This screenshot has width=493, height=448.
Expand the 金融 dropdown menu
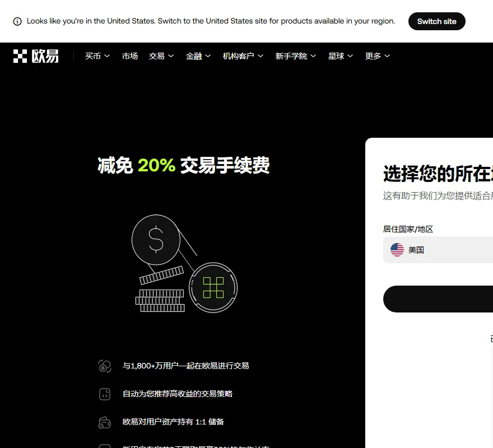[198, 56]
